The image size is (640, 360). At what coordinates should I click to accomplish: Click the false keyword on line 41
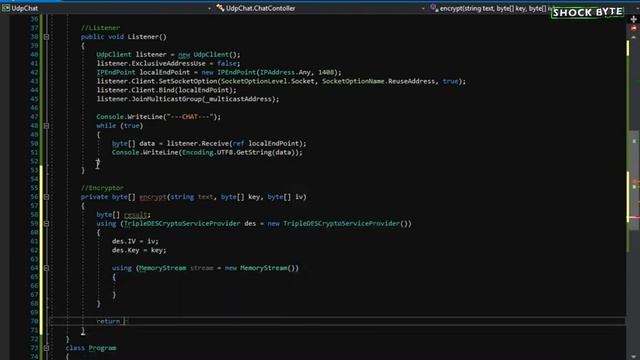tap(227, 63)
